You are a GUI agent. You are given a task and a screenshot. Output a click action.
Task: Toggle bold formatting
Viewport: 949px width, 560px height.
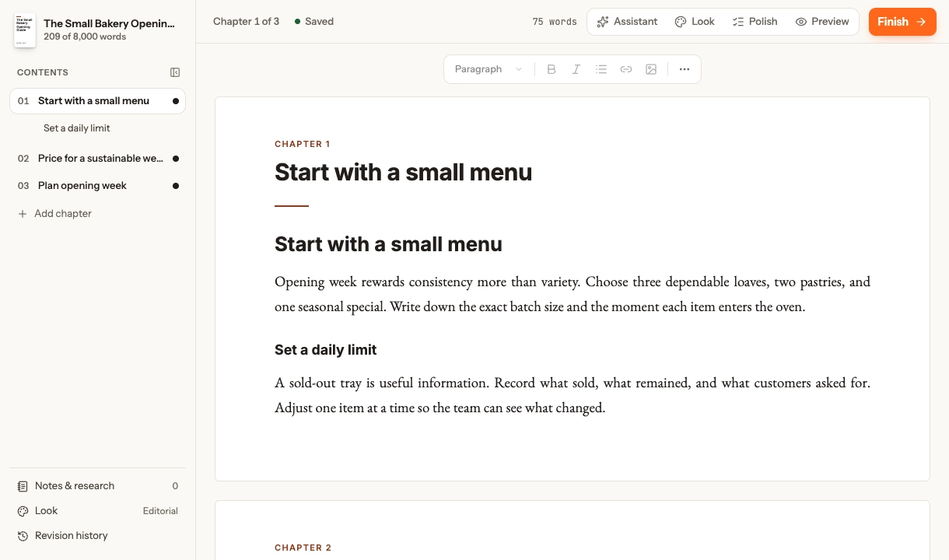point(552,69)
